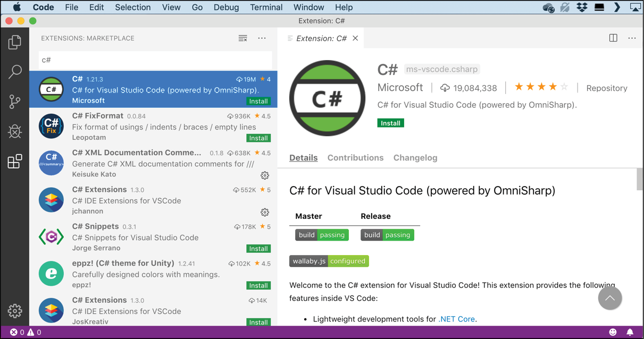Image resolution: width=644 pixels, height=339 pixels.
Task: Open the File menu
Action: [x=71, y=7]
